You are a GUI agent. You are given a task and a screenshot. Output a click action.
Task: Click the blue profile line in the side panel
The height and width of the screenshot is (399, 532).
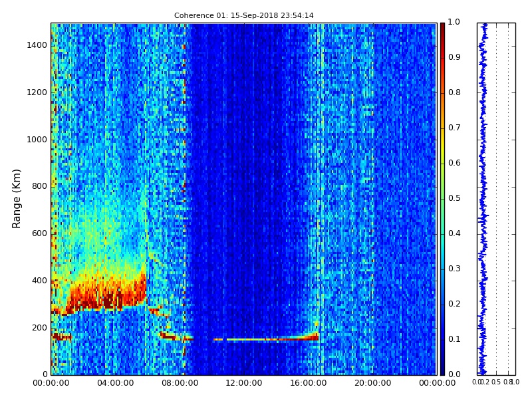(483, 199)
